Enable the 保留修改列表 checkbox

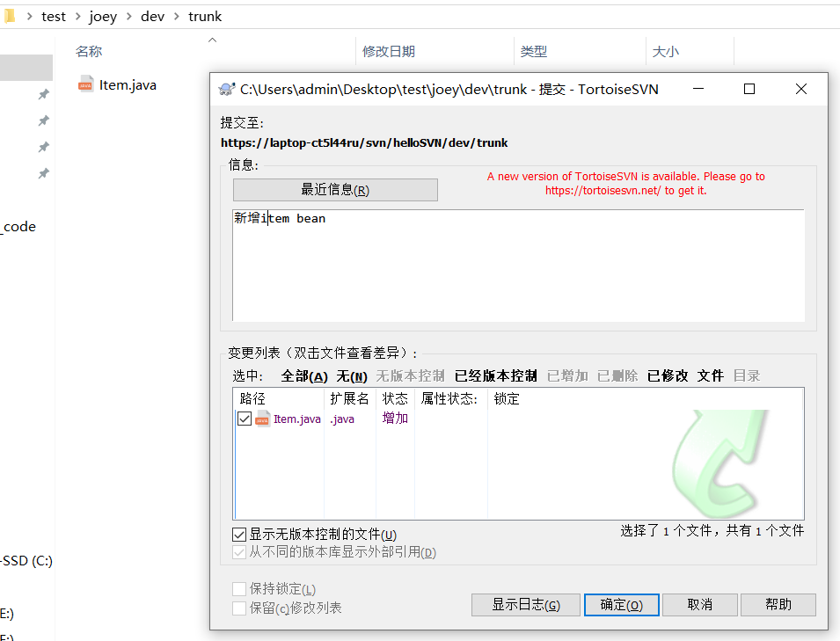coord(239,608)
